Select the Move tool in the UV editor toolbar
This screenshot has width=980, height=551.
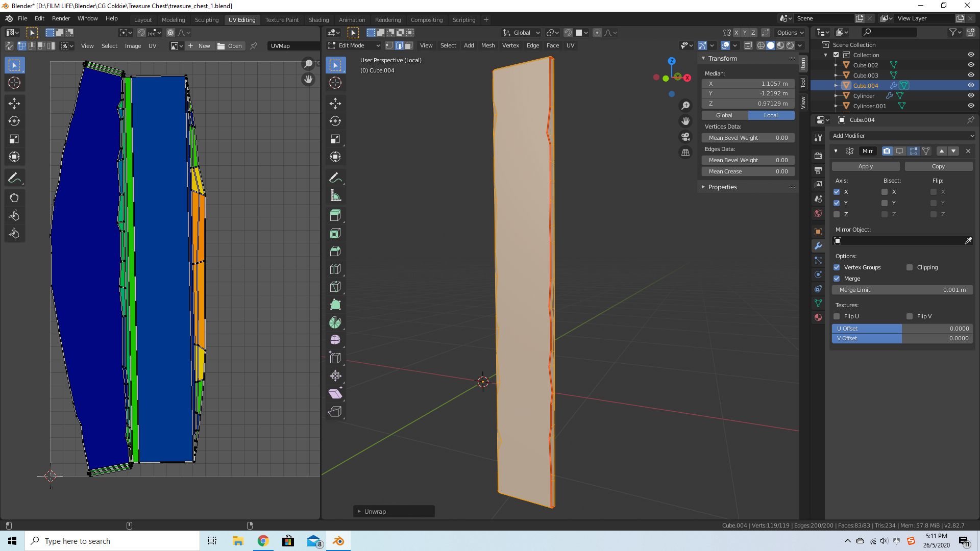[14, 103]
